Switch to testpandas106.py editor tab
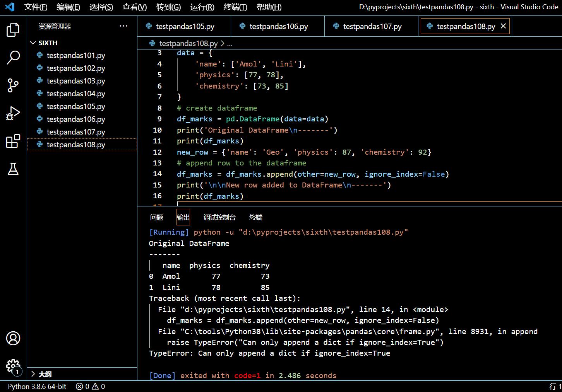562x392 pixels. [x=278, y=26]
